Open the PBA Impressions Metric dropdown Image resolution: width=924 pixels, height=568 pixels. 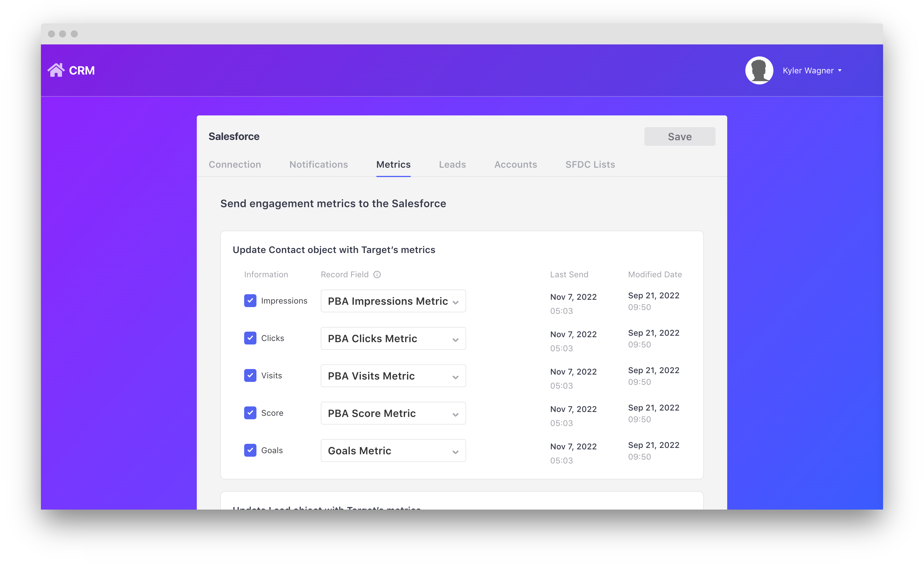point(393,301)
